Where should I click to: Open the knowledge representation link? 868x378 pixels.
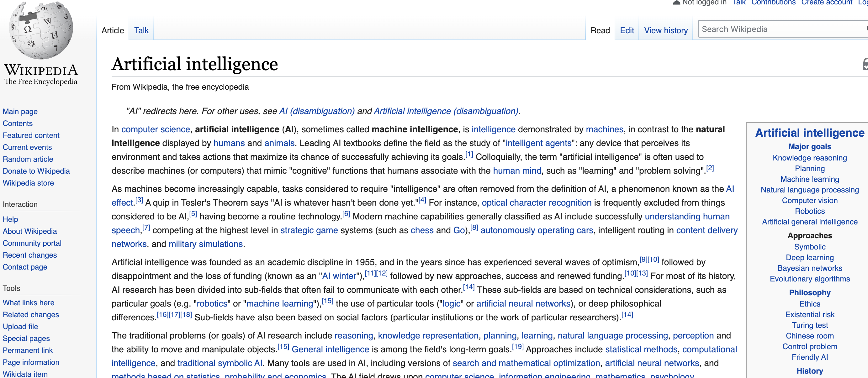(428, 336)
